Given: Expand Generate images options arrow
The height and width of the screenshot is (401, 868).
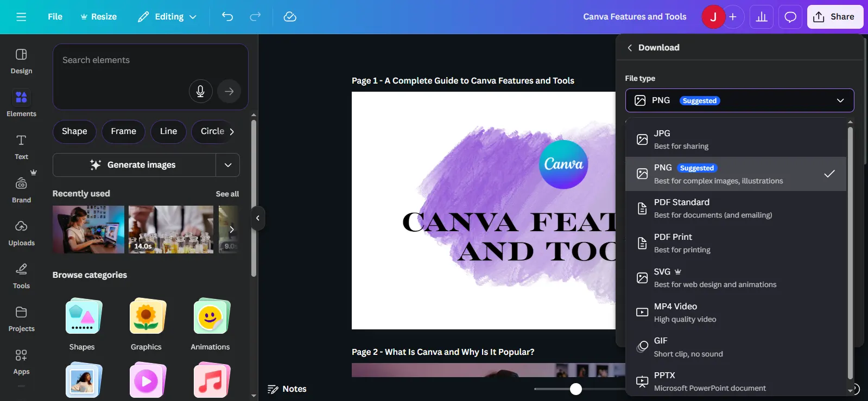Looking at the screenshot, I should coord(228,165).
